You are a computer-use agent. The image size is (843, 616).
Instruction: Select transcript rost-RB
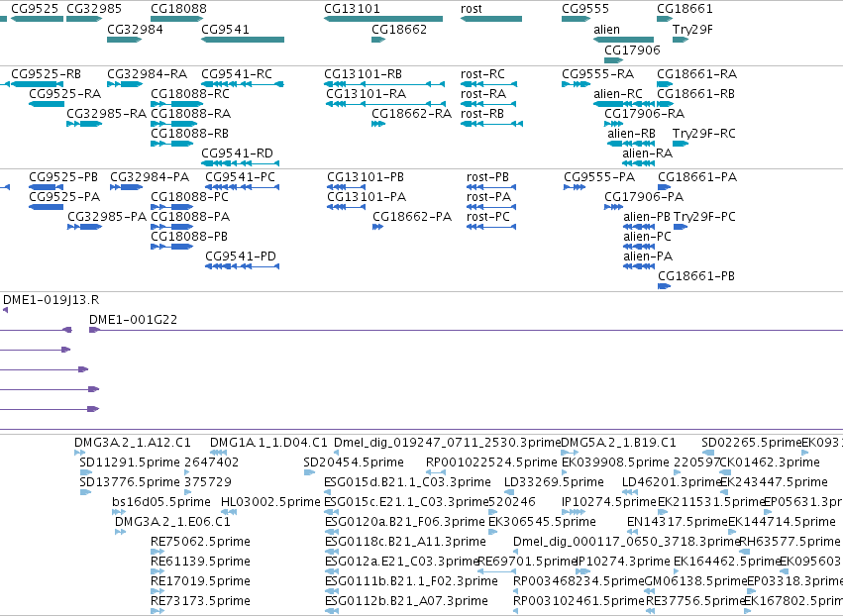coord(491,124)
